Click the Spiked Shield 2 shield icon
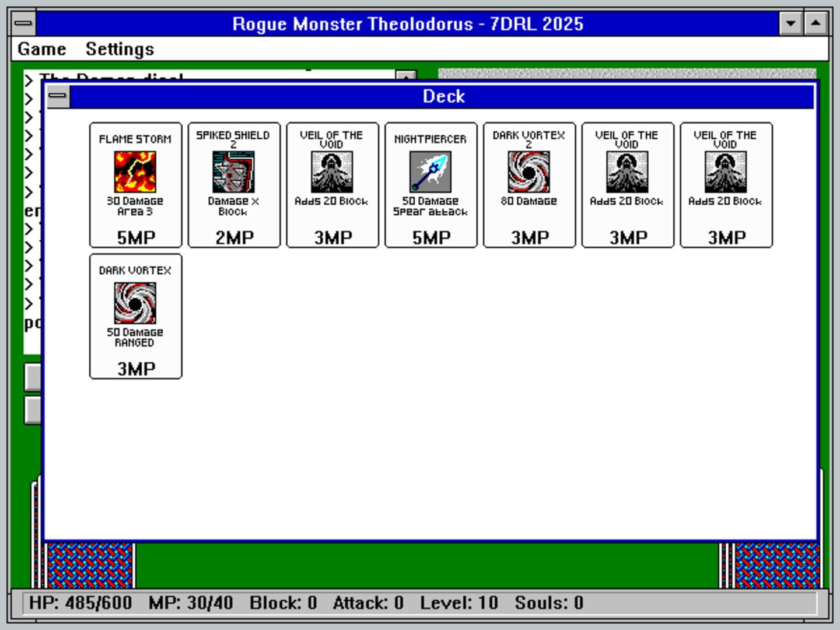 tap(233, 171)
